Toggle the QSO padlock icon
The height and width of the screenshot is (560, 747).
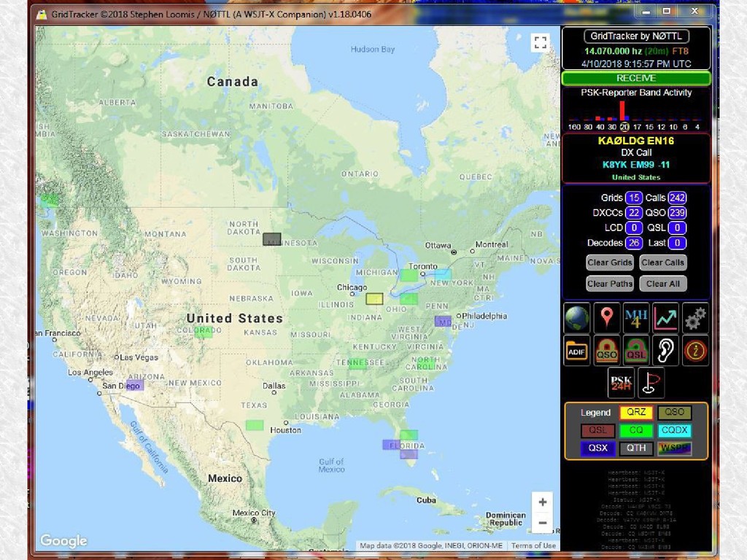click(606, 351)
